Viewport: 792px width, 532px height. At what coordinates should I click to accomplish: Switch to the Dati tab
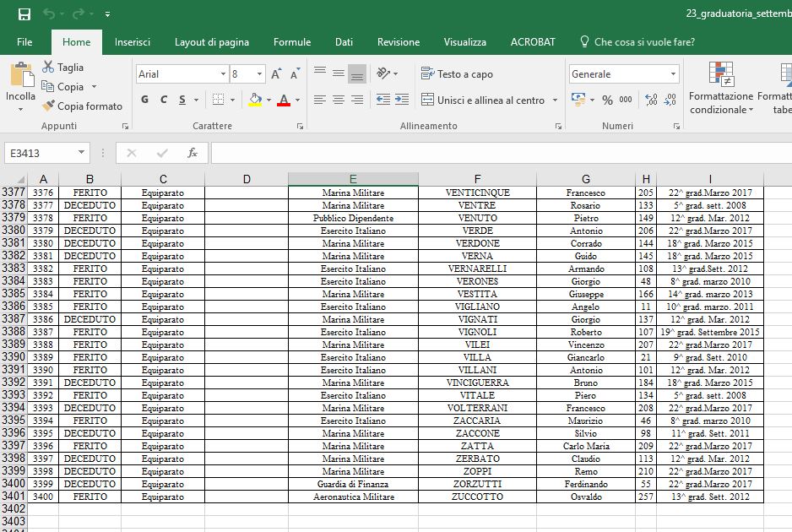click(x=344, y=42)
